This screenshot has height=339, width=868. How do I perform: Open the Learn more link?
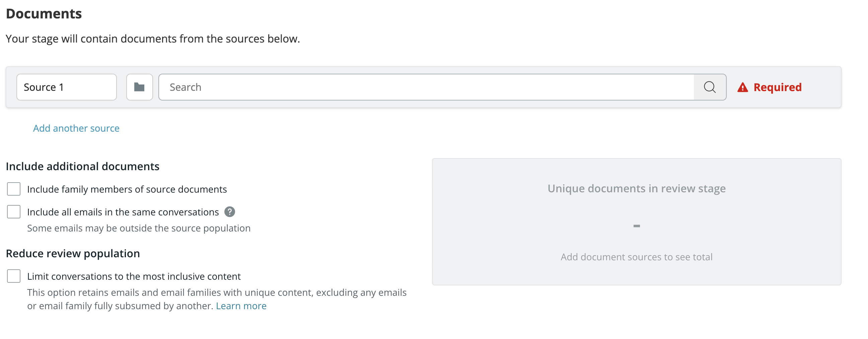pos(241,306)
